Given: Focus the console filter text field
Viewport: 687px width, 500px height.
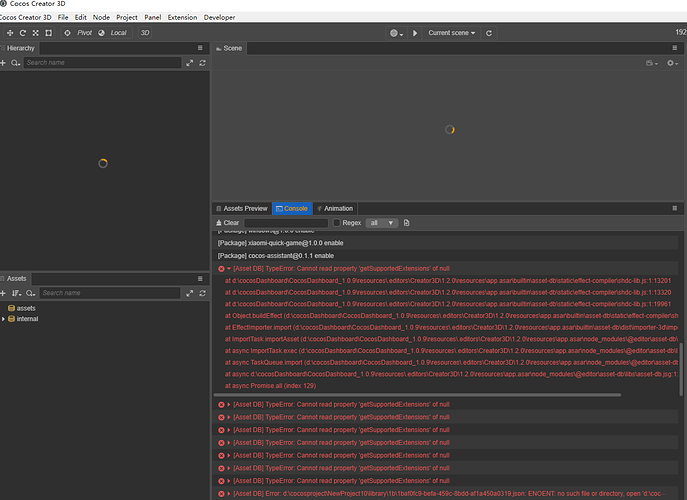Looking at the screenshot, I should [x=286, y=223].
